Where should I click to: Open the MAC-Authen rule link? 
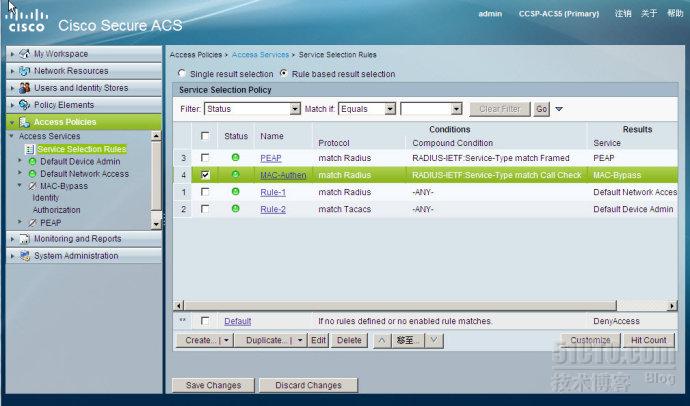pyautogui.click(x=283, y=175)
